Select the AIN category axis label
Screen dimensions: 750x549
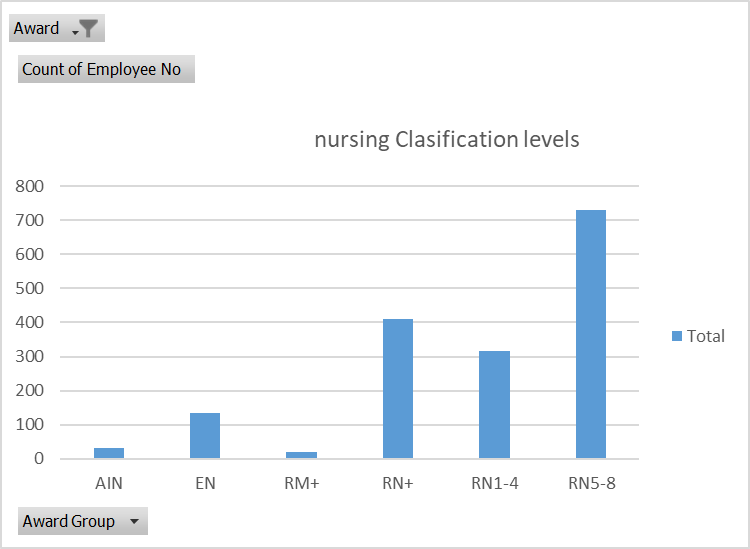click(x=109, y=483)
